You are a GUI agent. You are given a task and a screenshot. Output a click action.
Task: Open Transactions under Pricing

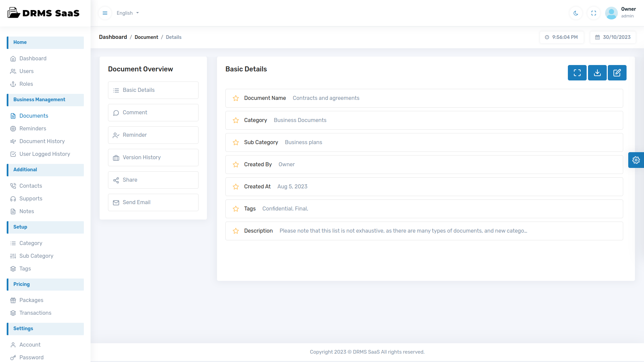click(35, 313)
